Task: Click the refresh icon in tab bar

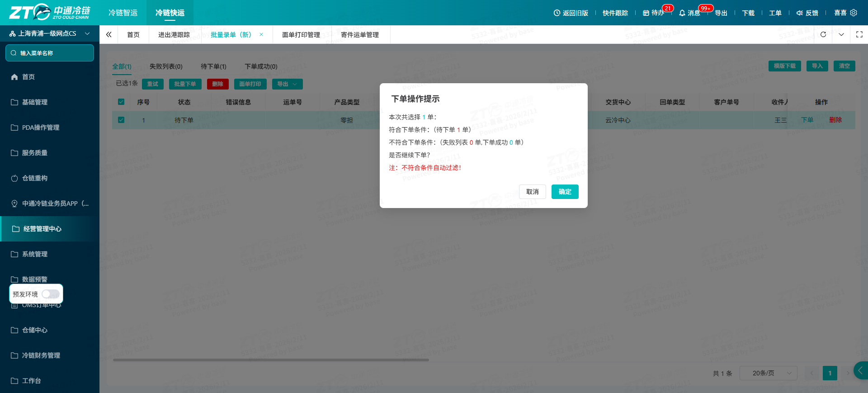Action: pos(823,34)
